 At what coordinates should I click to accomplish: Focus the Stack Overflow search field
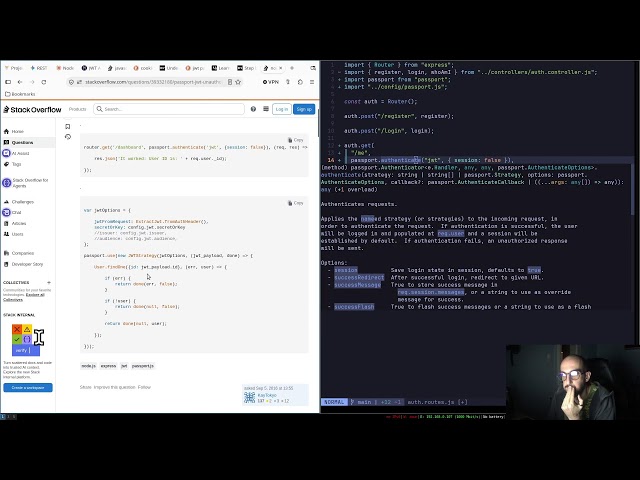click(x=169, y=109)
